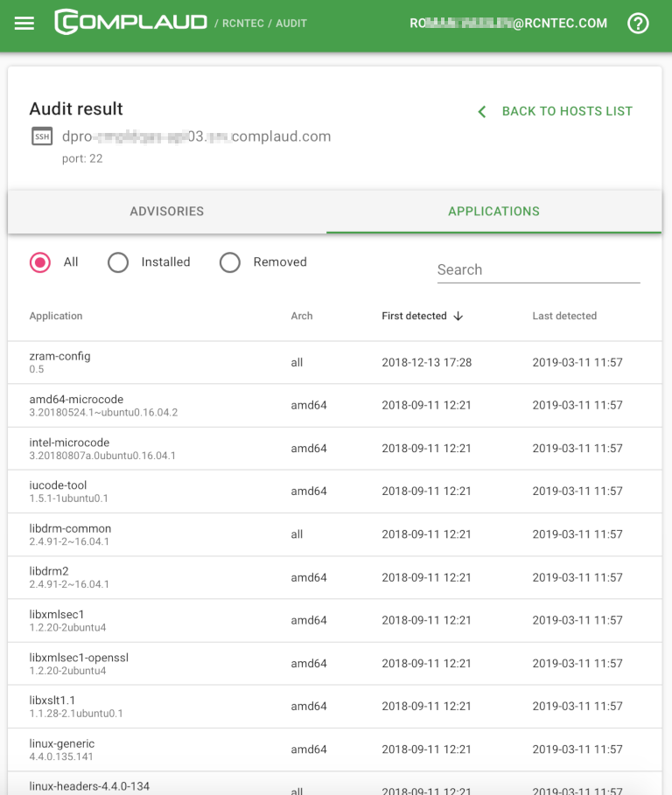Select the All radio button
Image resolution: width=672 pixels, height=795 pixels.
tap(40, 262)
